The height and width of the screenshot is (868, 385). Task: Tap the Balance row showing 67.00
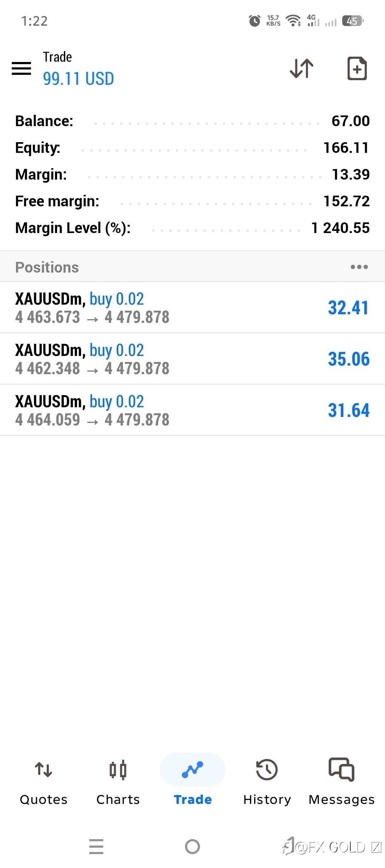[192, 121]
